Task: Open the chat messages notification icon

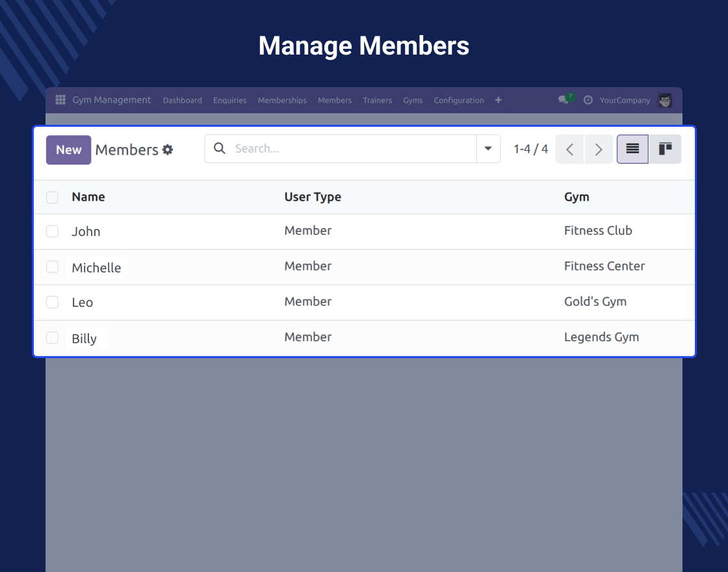Action: click(564, 100)
